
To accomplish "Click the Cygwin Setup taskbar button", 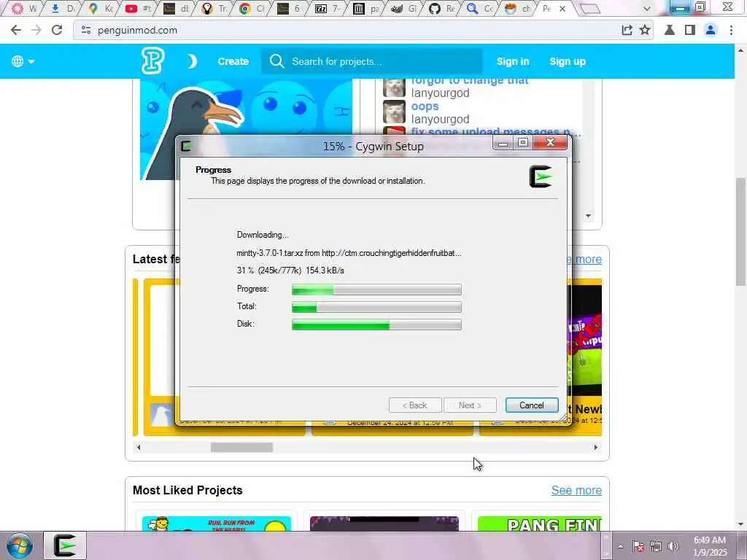I will point(65,545).
